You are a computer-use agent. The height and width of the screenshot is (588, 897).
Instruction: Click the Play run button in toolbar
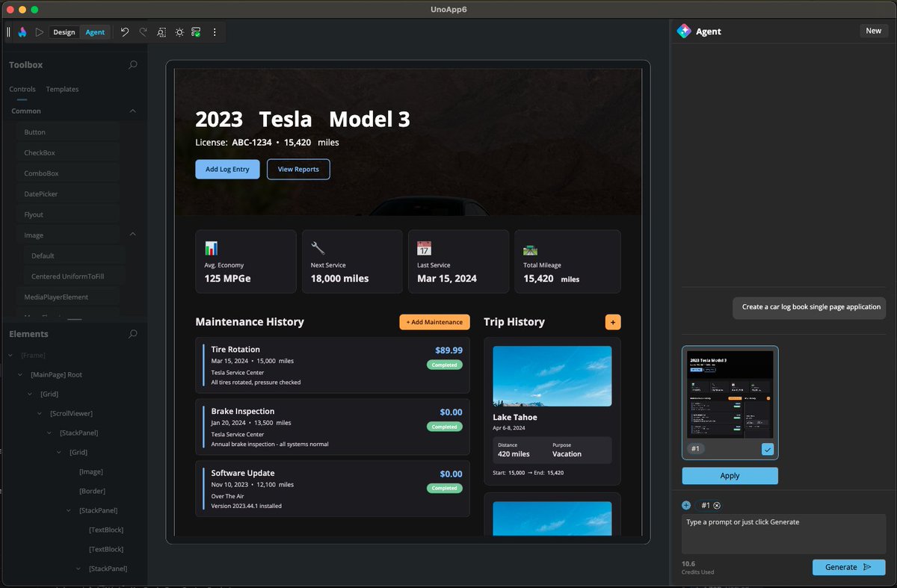tap(39, 32)
